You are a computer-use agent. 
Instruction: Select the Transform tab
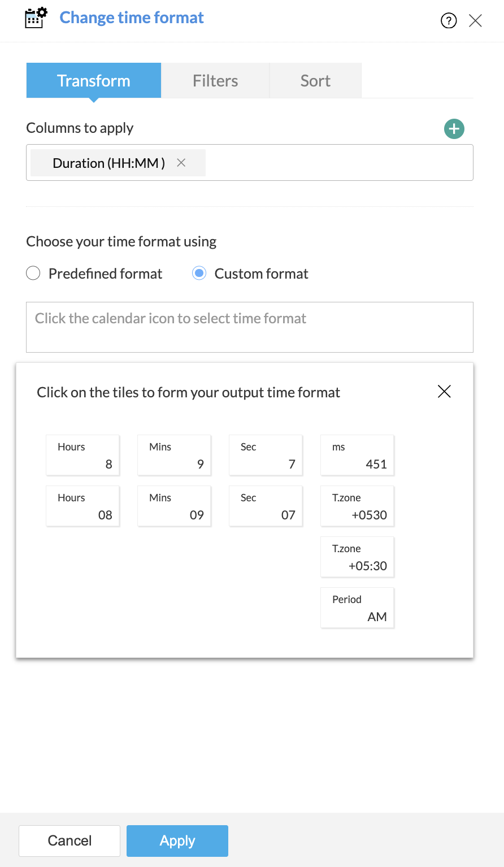pyautogui.click(x=94, y=81)
